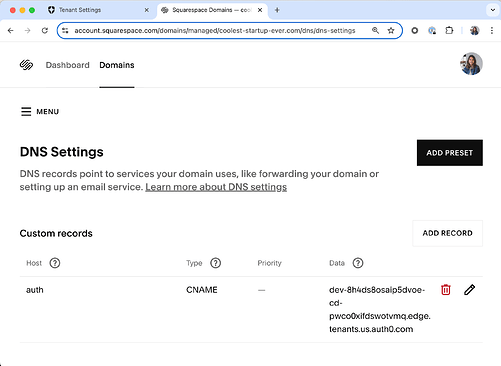Viewport: 501px width, 366px height.
Task: Click the DNS Settings heading
Action: [62, 152]
